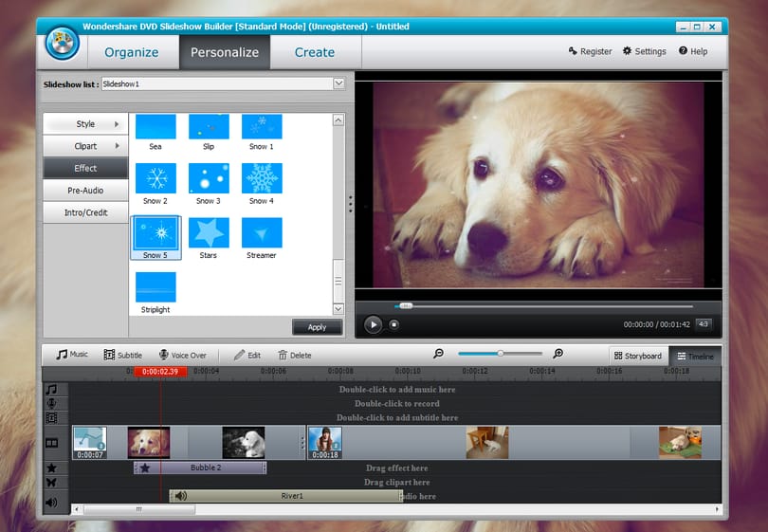The image size is (768, 532).
Task: Choose the Stars effect
Action: 209,232
